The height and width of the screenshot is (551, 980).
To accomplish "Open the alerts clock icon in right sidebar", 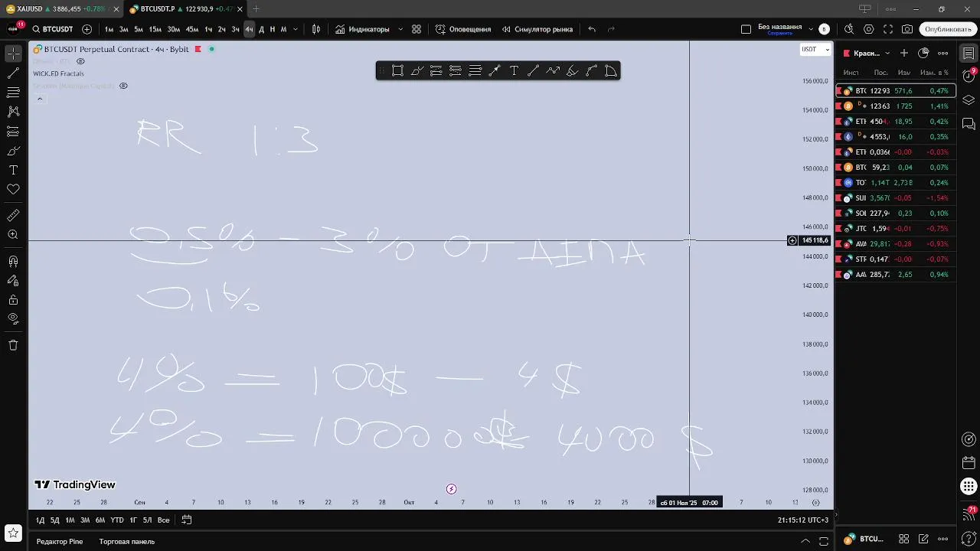I will 969,77.
